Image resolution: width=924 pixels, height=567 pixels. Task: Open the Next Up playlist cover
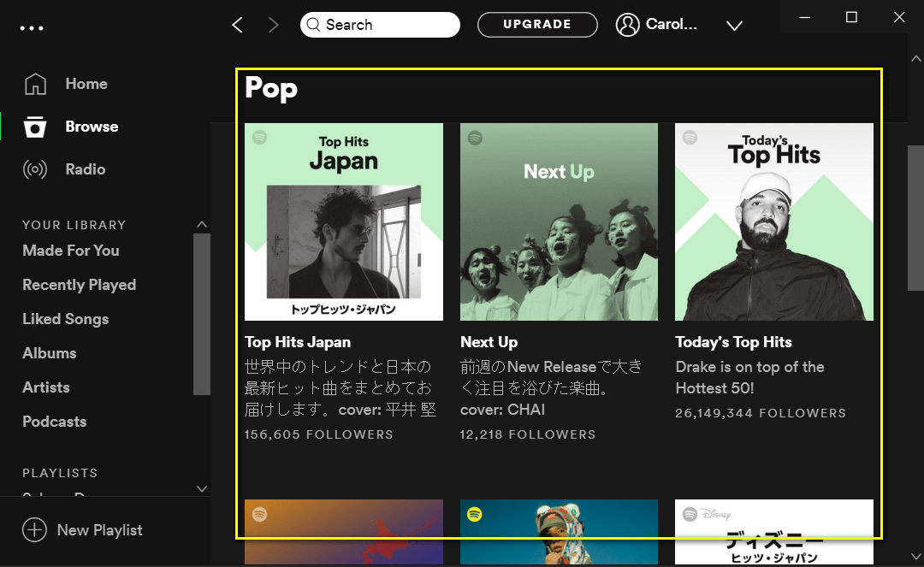coord(559,221)
